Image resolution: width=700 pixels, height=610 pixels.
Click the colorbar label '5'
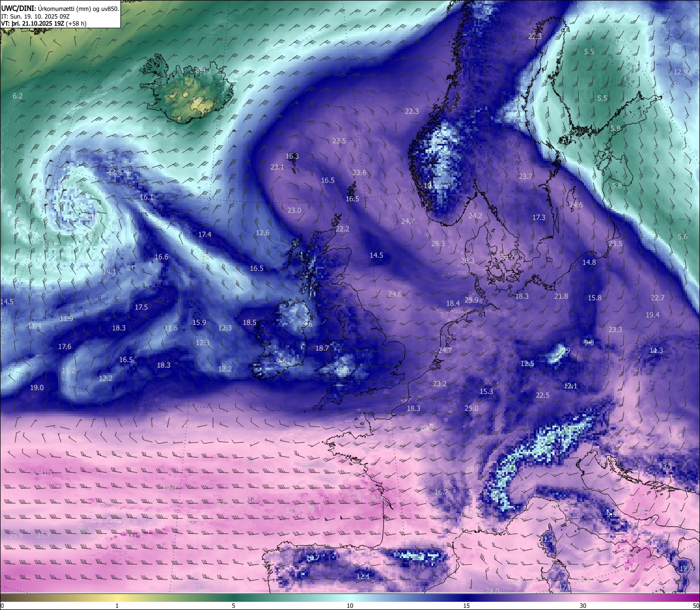coord(234,606)
